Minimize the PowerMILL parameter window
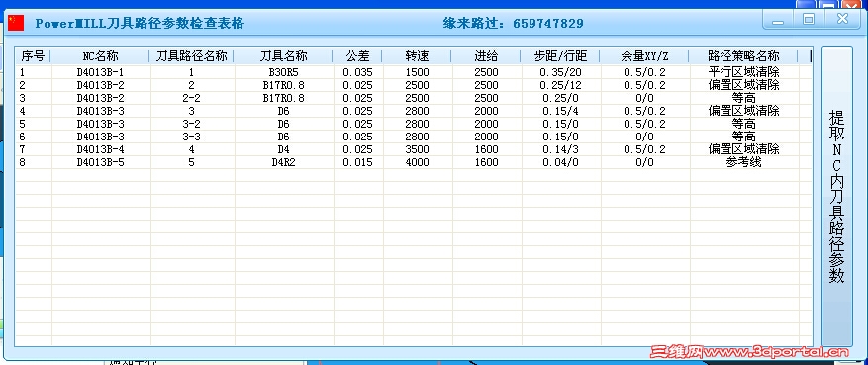Viewport: 868px width, 365px height. tap(778, 21)
